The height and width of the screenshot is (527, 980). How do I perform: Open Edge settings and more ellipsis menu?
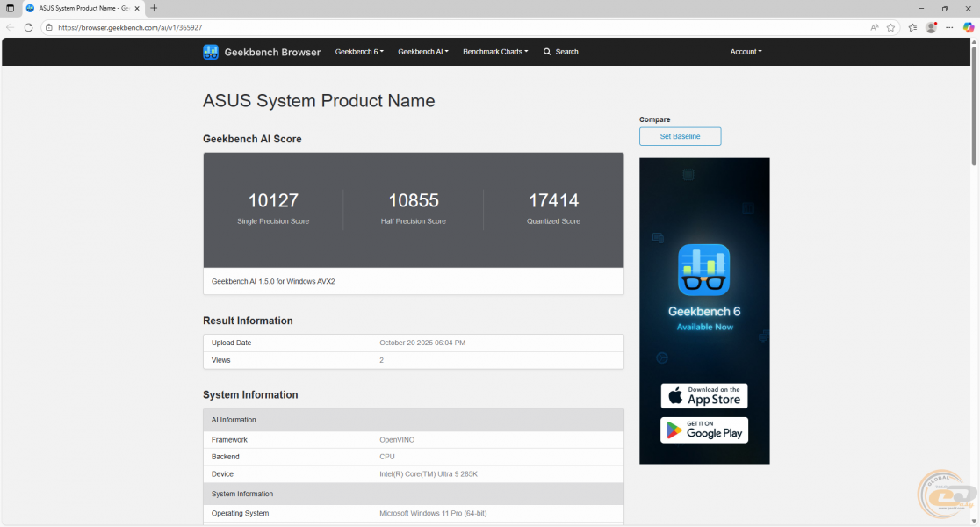[949, 27]
